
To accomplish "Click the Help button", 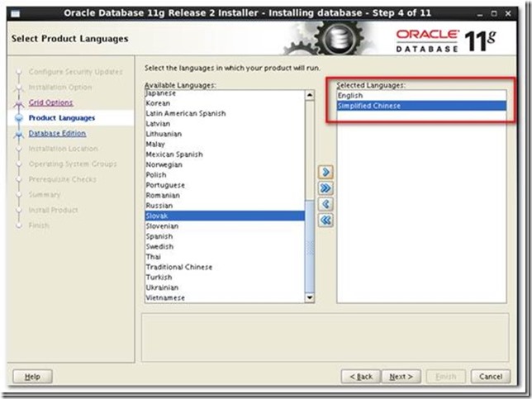I will point(32,376).
